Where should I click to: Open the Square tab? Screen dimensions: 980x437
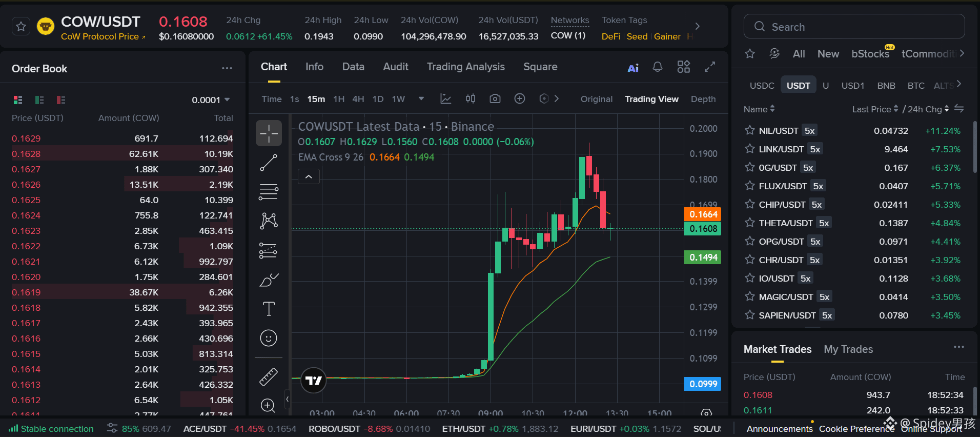click(540, 67)
